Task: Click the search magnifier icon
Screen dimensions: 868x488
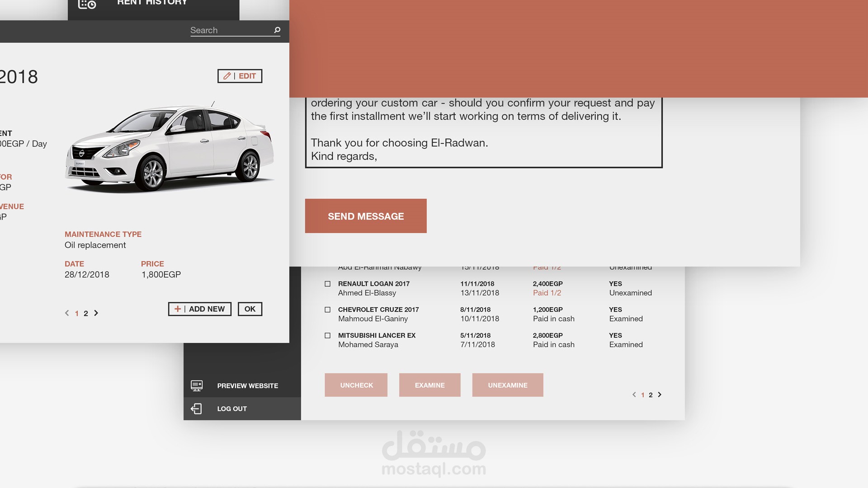Action: (277, 30)
